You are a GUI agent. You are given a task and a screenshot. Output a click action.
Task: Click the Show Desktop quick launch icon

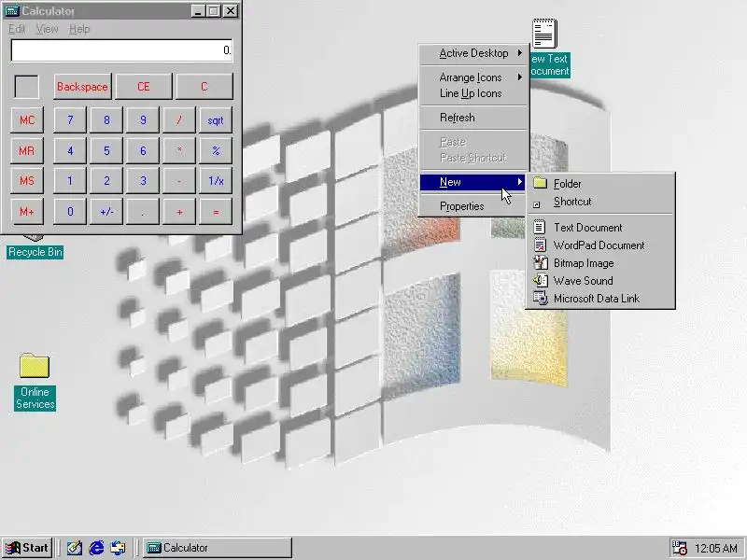point(75,548)
